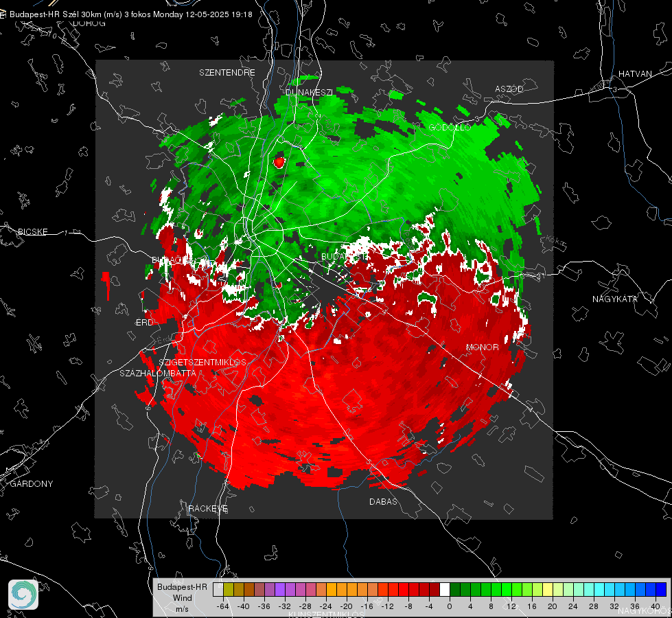This screenshot has width=672, height=618.
Task: Click the SZENTENDRE city label
Action: [227, 73]
